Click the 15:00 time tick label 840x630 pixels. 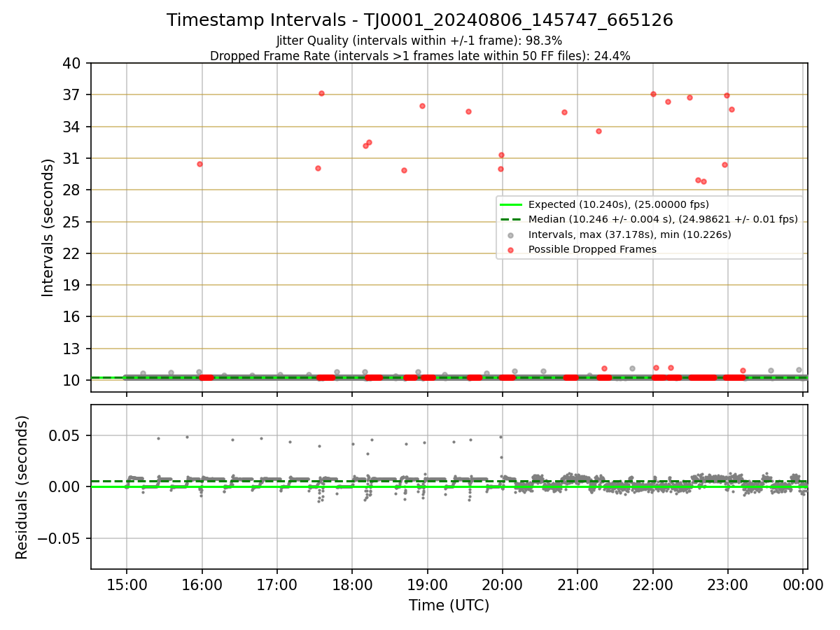pos(127,584)
